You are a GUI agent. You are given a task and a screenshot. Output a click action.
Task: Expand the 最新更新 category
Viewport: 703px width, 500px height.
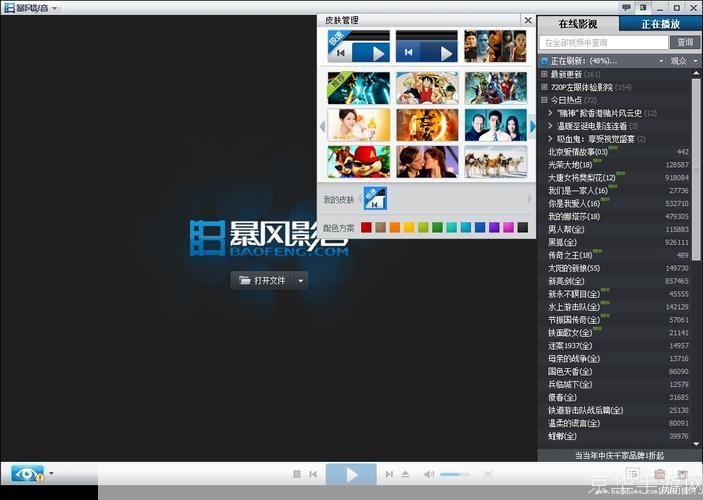tap(544, 74)
